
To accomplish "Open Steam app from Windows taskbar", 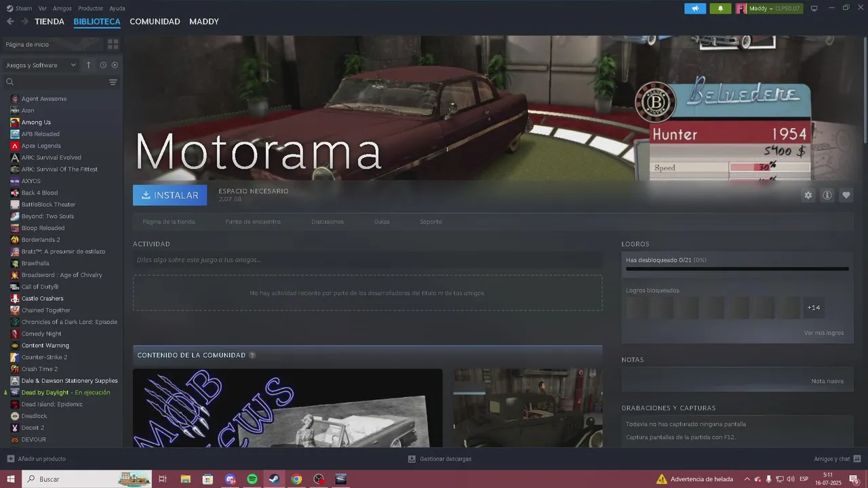I will 274,479.
